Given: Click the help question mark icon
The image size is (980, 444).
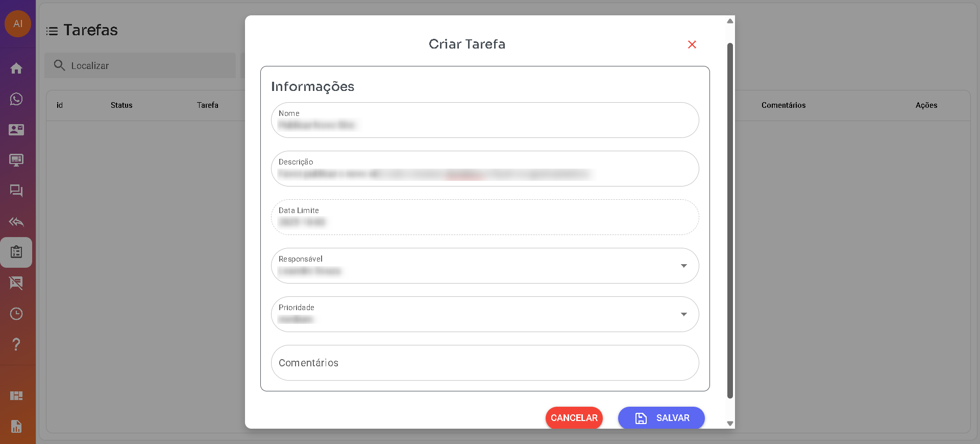Looking at the screenshot, I should 16,344.
